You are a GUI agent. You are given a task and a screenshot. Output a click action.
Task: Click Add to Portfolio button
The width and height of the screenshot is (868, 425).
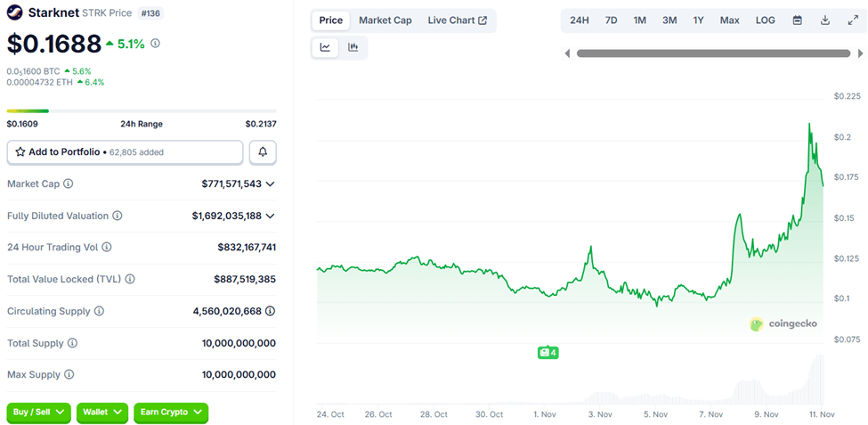pos(125,152)
